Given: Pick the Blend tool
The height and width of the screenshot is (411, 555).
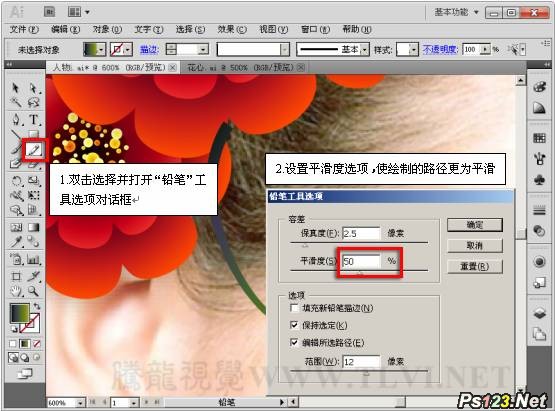Looking at the screenshot, I should click(x=33, y=242).
